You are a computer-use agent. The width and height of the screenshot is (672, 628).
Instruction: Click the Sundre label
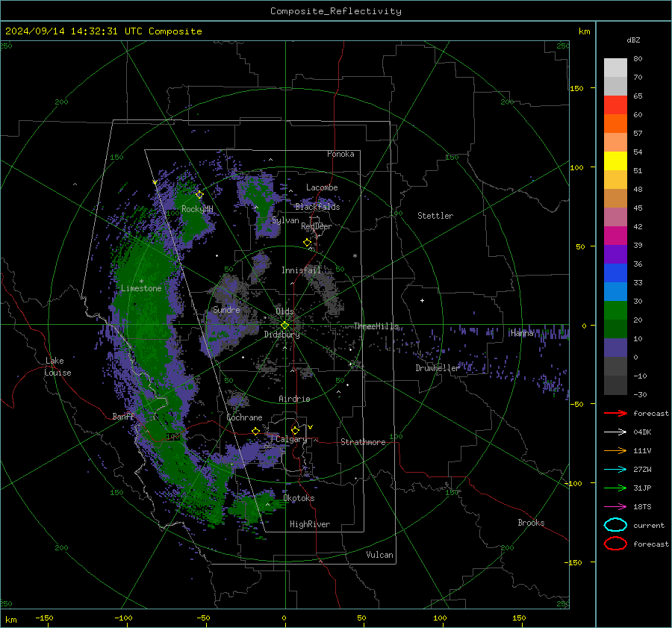(226, 309)
